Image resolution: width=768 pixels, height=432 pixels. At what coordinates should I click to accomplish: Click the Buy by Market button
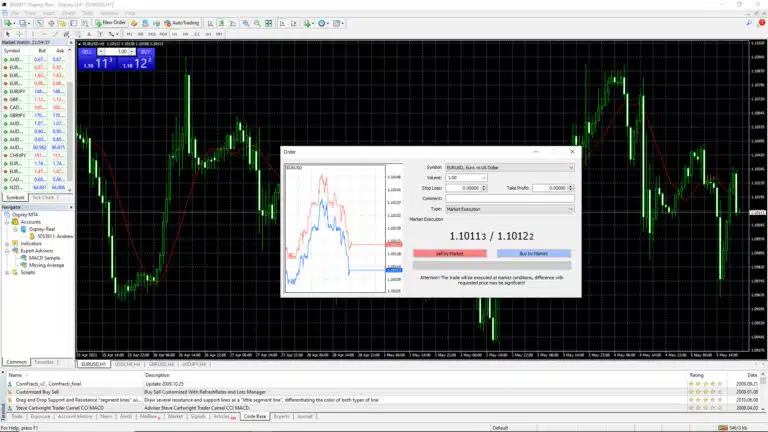pyautogui.click(x=533, y=253)
